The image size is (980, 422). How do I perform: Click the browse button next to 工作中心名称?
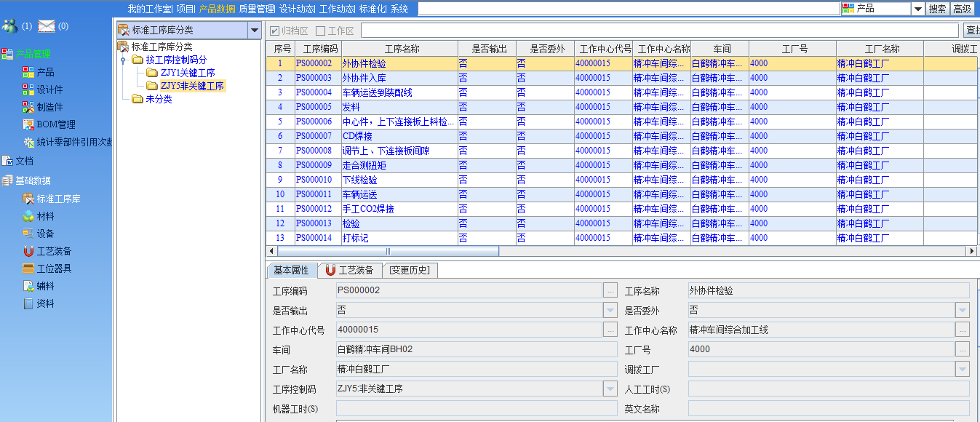963,330
